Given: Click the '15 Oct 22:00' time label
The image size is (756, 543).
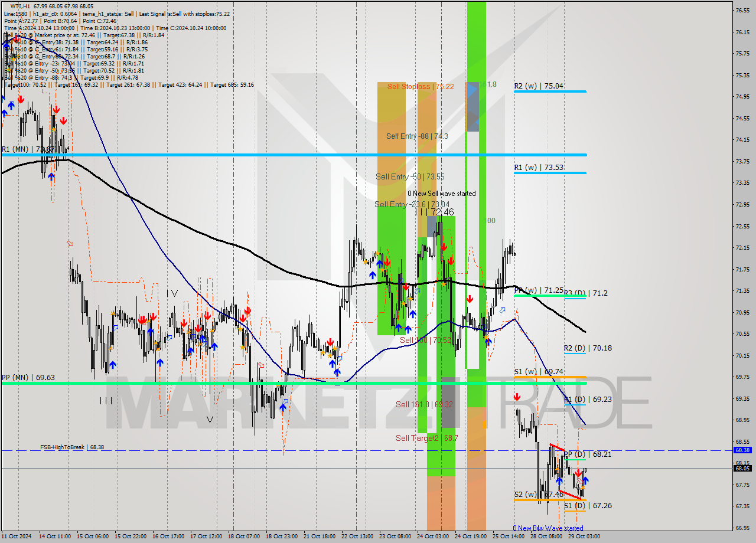Looking at the screenshot, I should [x=132, y=537].
